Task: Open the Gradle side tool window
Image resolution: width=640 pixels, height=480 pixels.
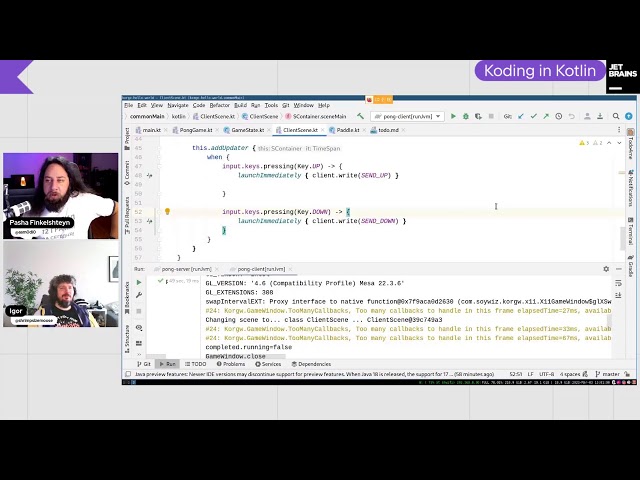Action: coord(631,267)
